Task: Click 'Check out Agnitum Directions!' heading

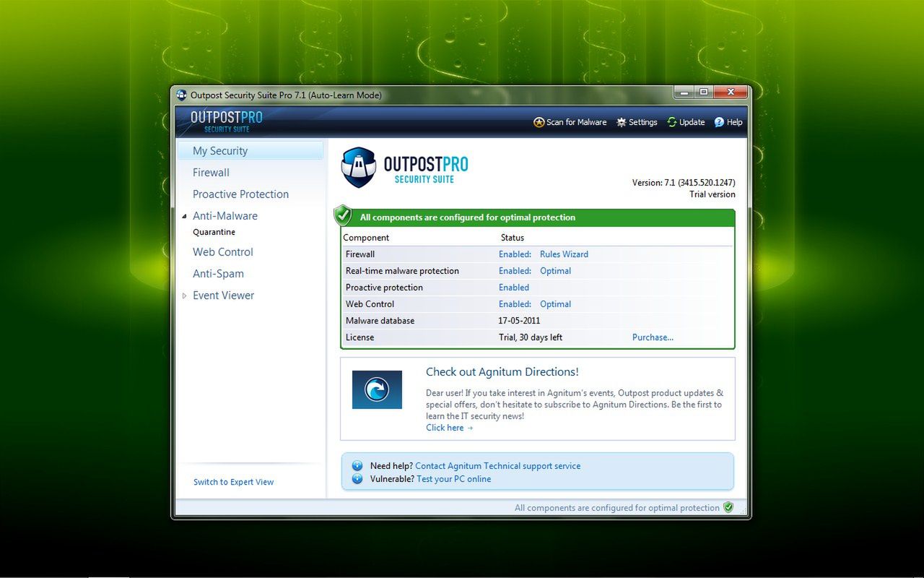Action: pos(502,372)
